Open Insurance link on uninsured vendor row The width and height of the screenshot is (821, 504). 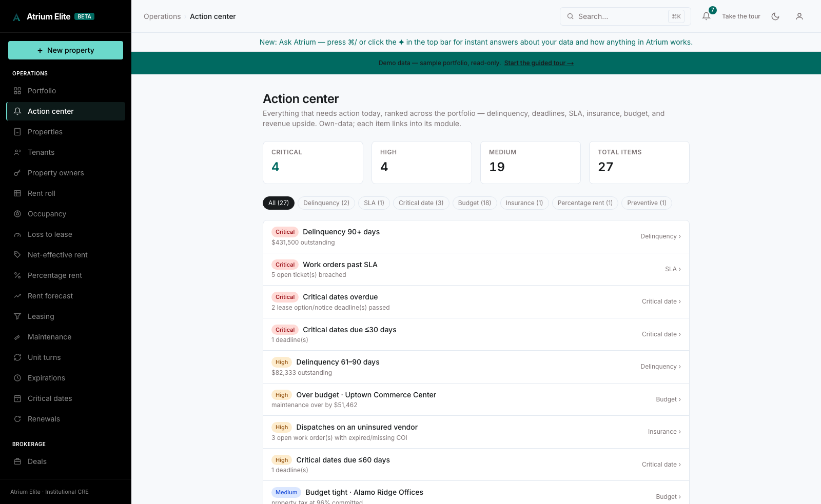[x=664, y=432]
